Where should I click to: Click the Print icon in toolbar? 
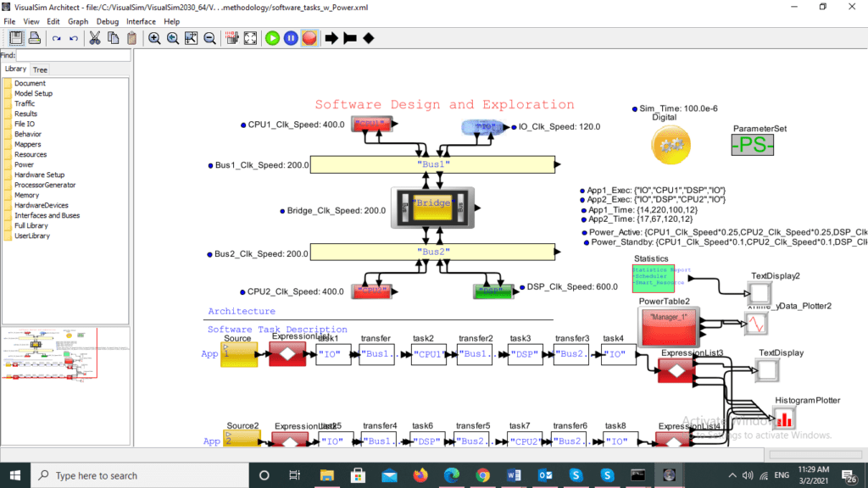coord(35,38)
